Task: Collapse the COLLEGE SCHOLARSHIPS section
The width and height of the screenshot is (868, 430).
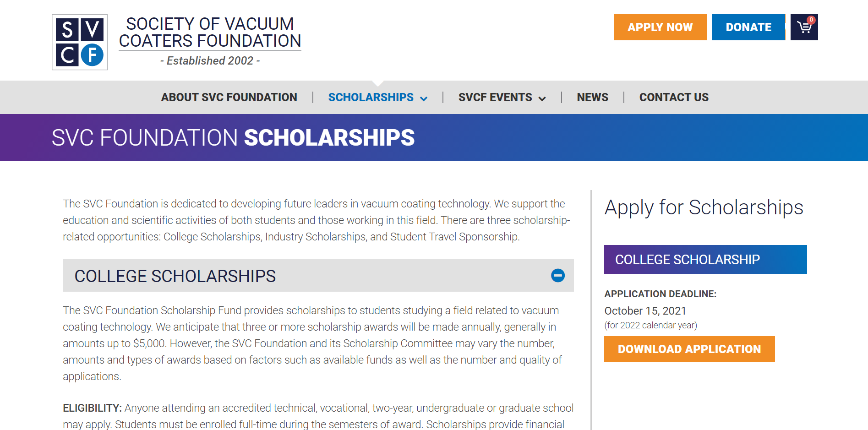Action: [x=557, y=276]
